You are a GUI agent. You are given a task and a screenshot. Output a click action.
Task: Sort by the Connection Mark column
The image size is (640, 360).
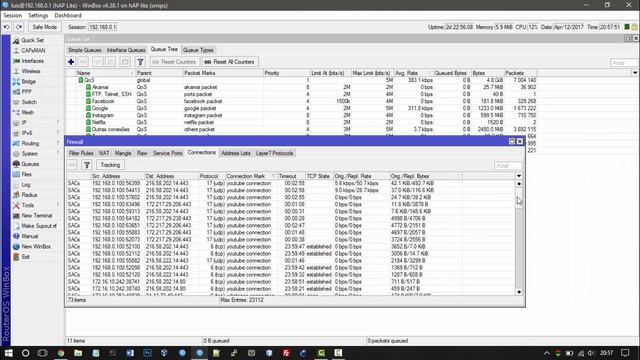tap(251, 176)
